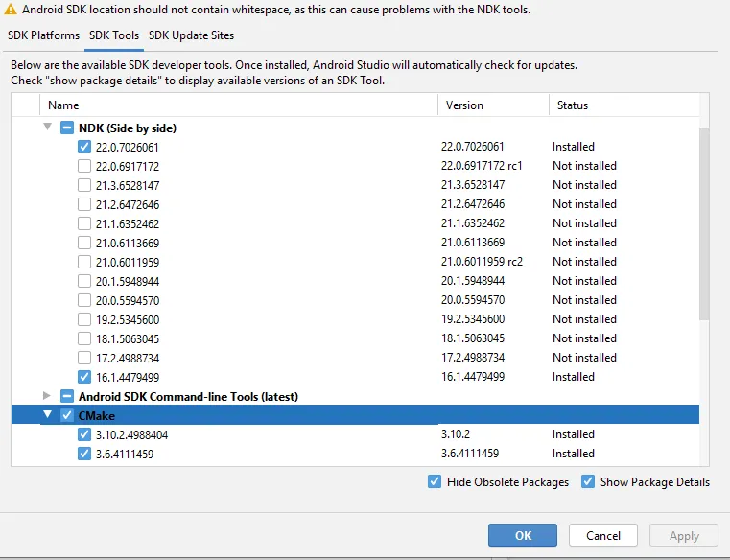This screenshot has width=730, height=560.
Task: Click the 3.10.2 version cell
Action: (x=456, y=433)
